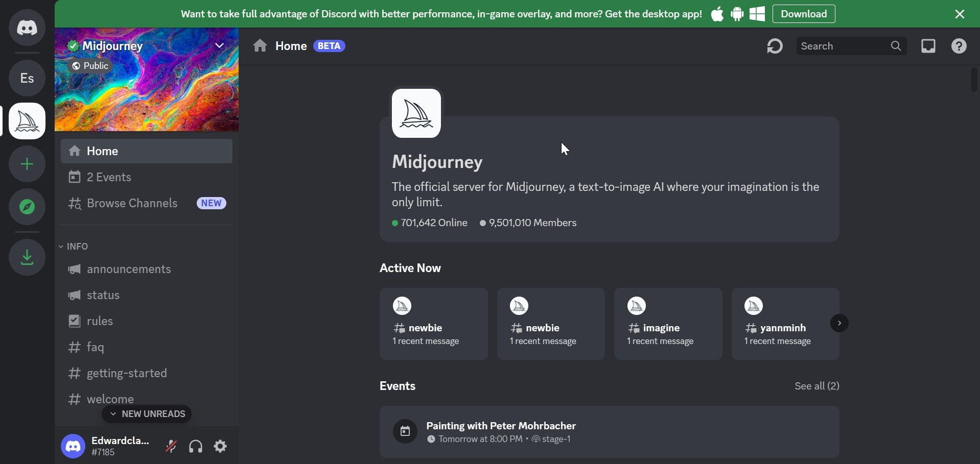The width and height of the screenshot is (980, 464).
Task: Open Discord direct messages home icon
Action: point(27,28)
